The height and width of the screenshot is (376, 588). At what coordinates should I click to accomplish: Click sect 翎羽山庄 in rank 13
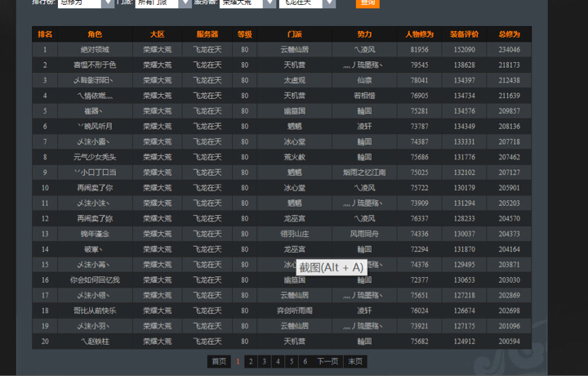(x=294, y=234)
